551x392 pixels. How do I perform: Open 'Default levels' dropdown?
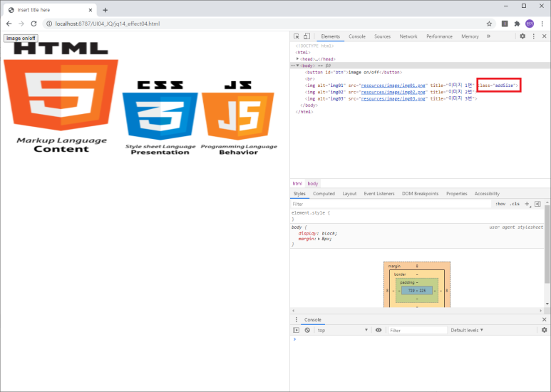467,330
